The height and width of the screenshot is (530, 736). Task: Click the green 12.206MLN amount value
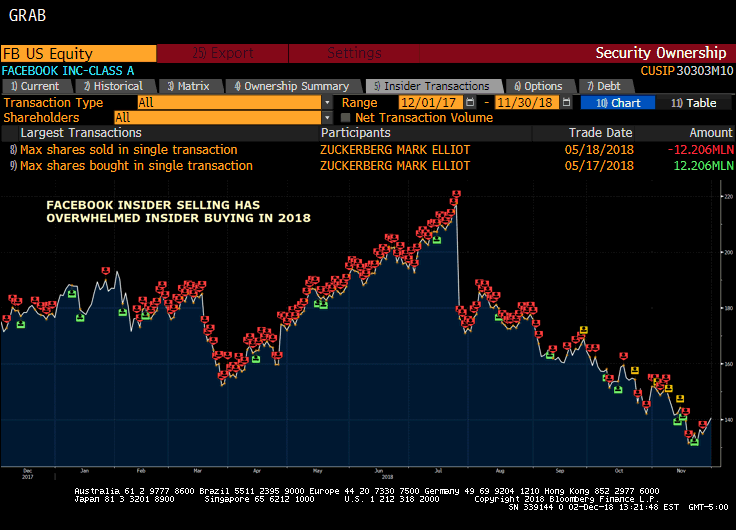[x=704, y=166]
